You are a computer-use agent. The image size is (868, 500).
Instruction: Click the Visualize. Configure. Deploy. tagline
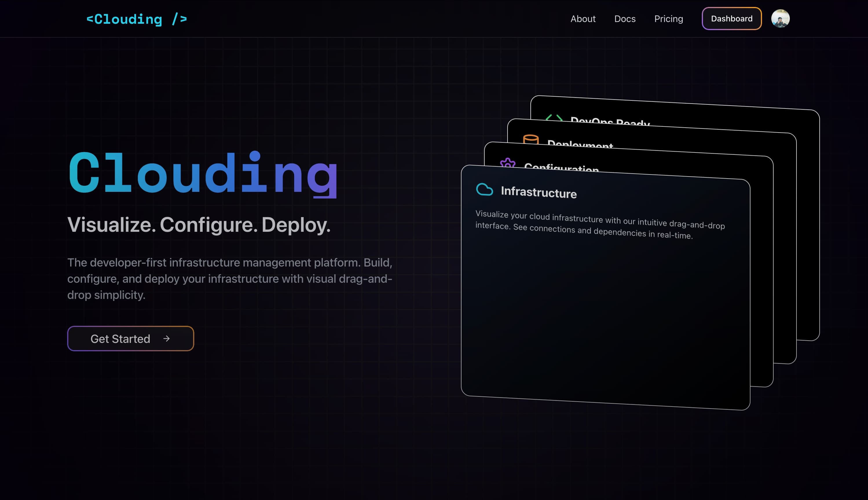pyautogui.click(x=199, y=225)
